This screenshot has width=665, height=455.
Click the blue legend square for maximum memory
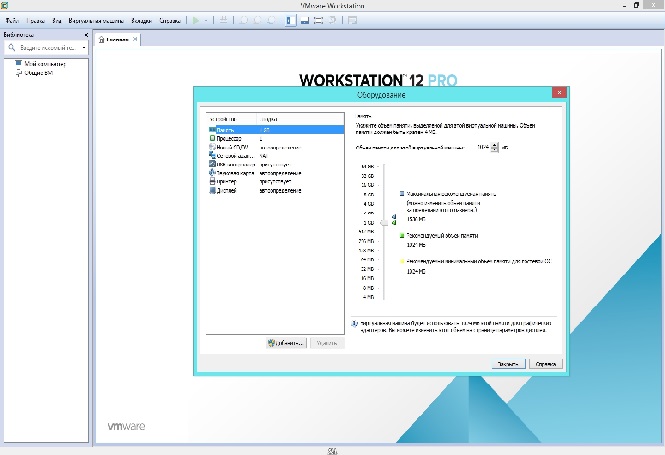pyautogui.click(x=402, y=194)
